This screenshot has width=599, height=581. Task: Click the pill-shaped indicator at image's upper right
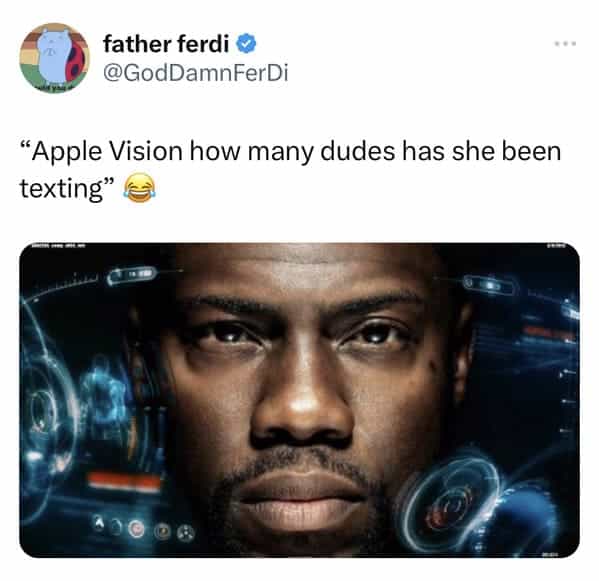[x=488, y=285]
